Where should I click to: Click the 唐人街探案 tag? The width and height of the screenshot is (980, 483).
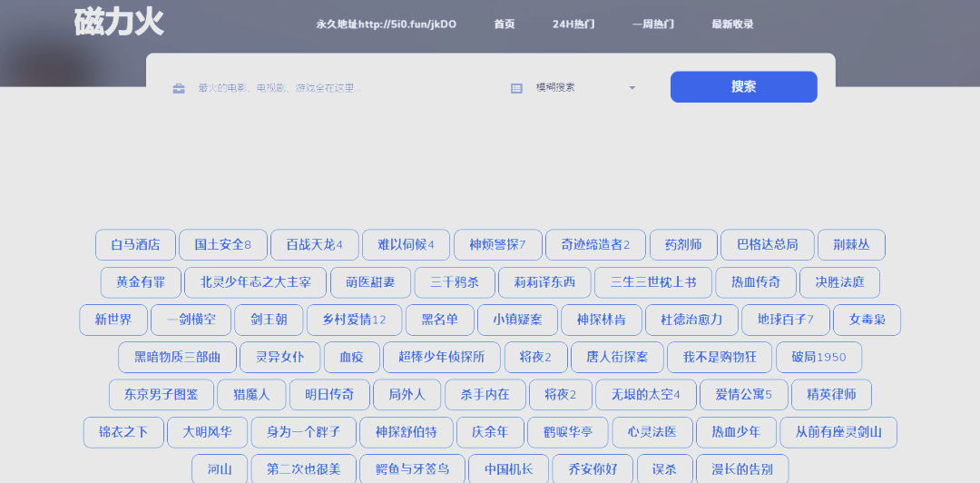[617, 358]
